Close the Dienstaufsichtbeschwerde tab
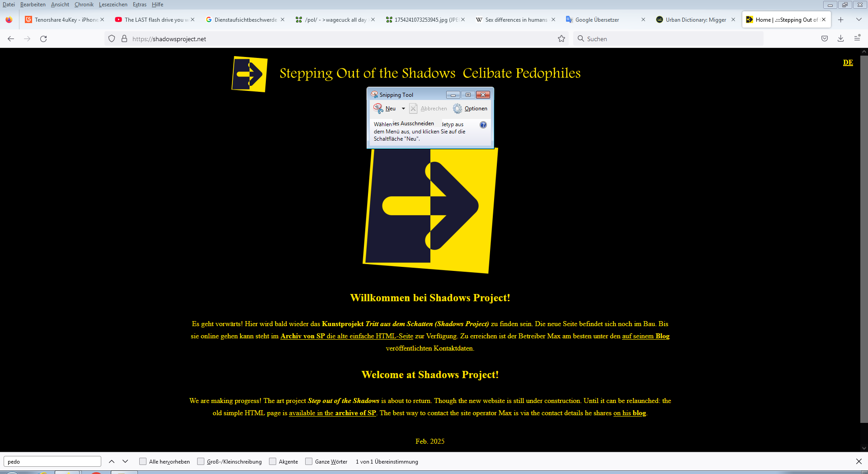Viewport: 868px width, 474px height. point(283,19)
